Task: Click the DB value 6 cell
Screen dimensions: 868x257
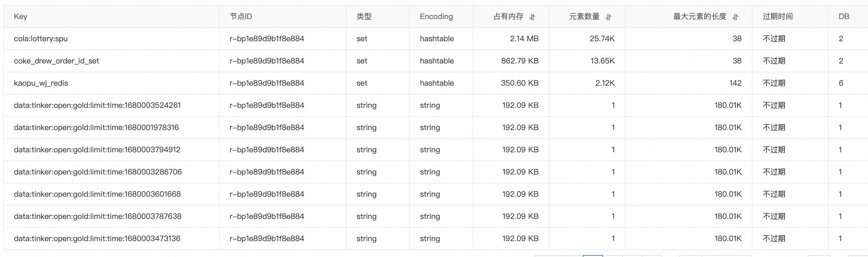Action: pos(841,83)
